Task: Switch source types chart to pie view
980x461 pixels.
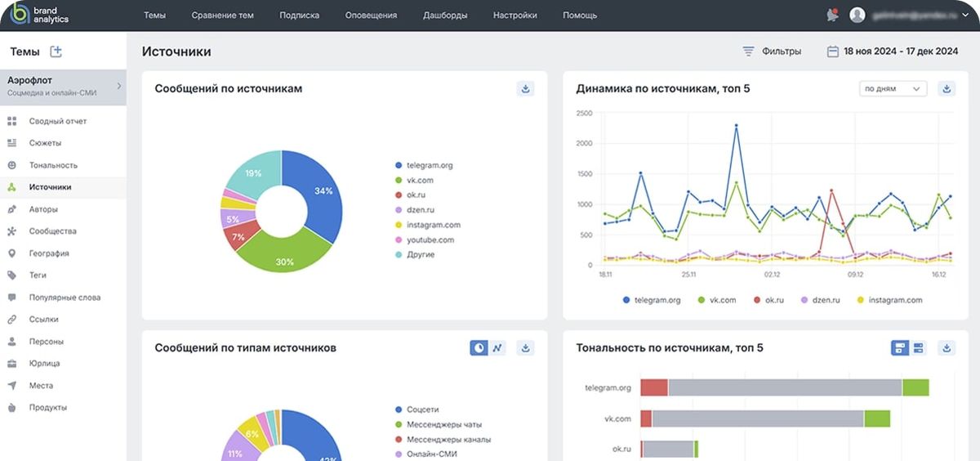Action: tap(479, 348)
